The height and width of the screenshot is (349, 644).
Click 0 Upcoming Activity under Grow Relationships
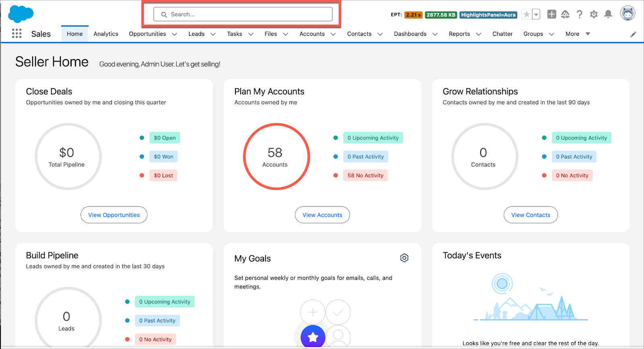point(581,138)
